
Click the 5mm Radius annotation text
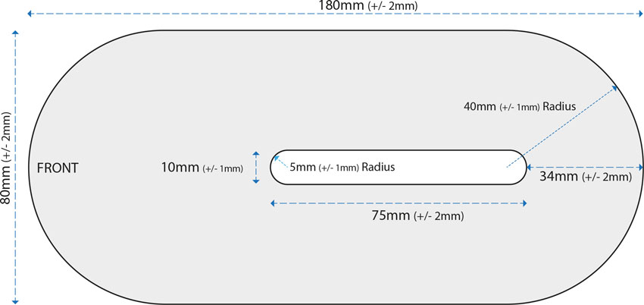342,168
